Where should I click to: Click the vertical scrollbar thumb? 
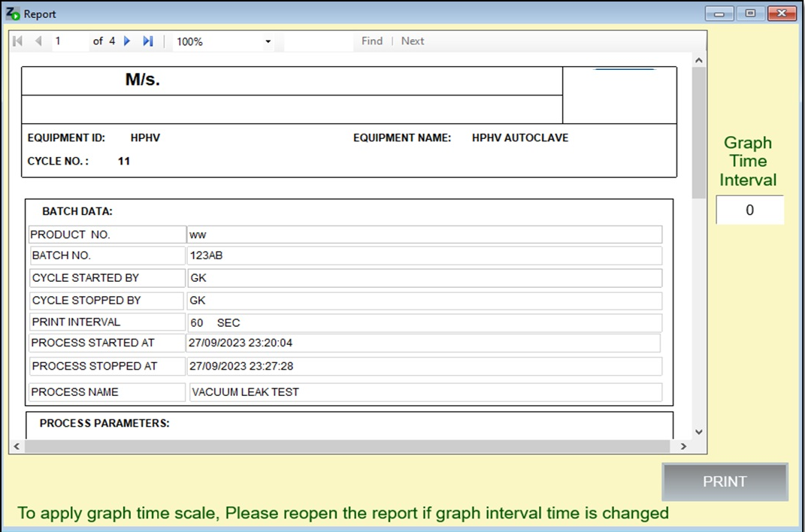point(699,133)
